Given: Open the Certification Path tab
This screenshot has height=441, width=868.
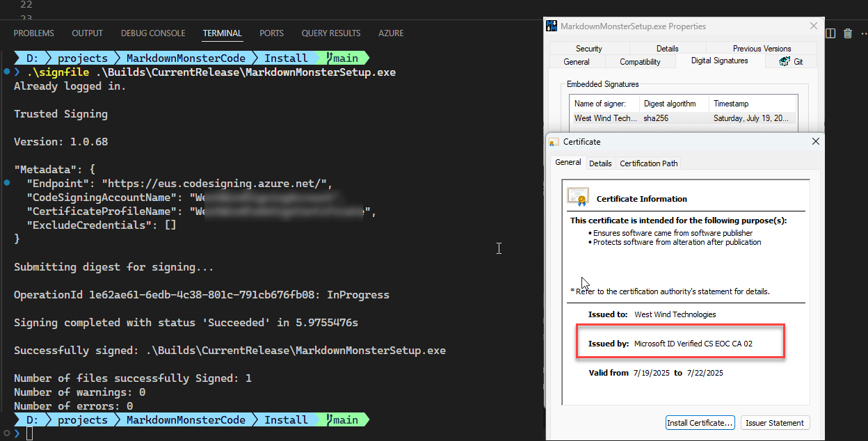Looking at the screenshot, I should (x=648, y=163).
